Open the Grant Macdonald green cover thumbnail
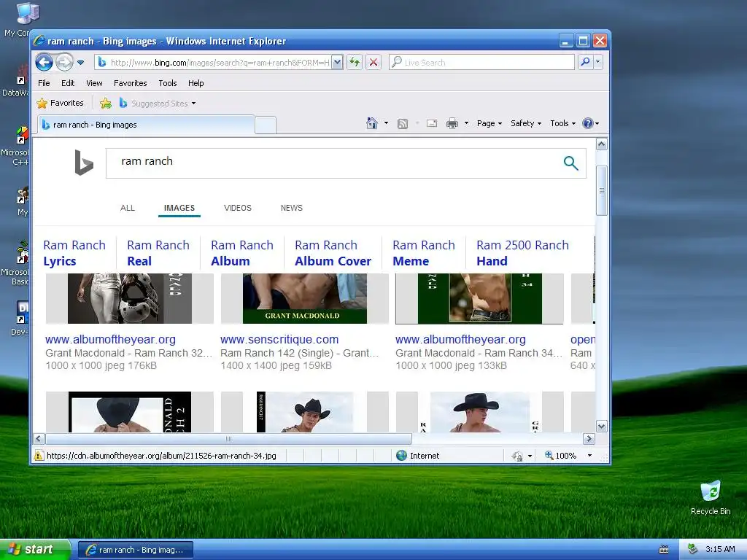Image resolution: width=747 pixels, height=560 pixels. [x=305, y=298]
